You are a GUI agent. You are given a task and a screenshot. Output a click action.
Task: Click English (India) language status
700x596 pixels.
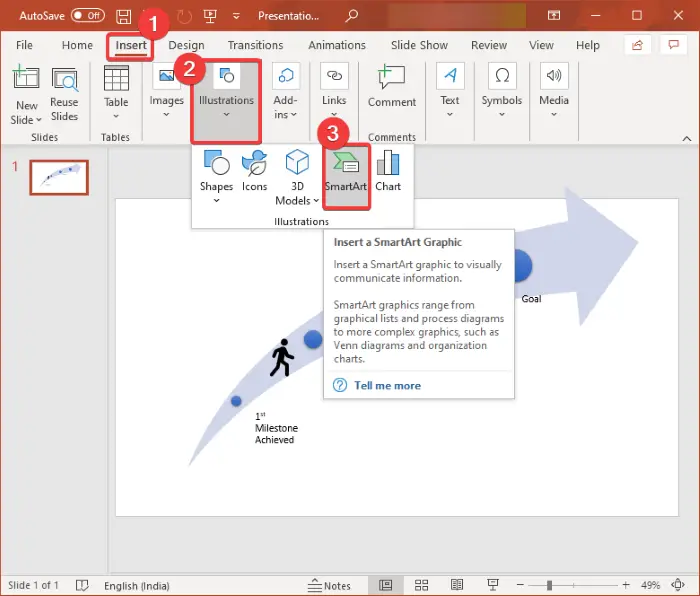click(137, 586)
